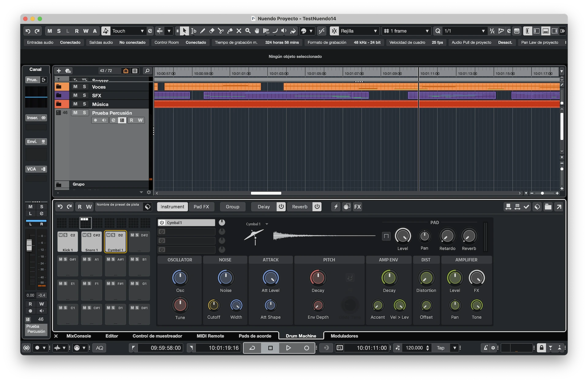Mute the Voces track
The image size is (588, 382).
point(75,87)
